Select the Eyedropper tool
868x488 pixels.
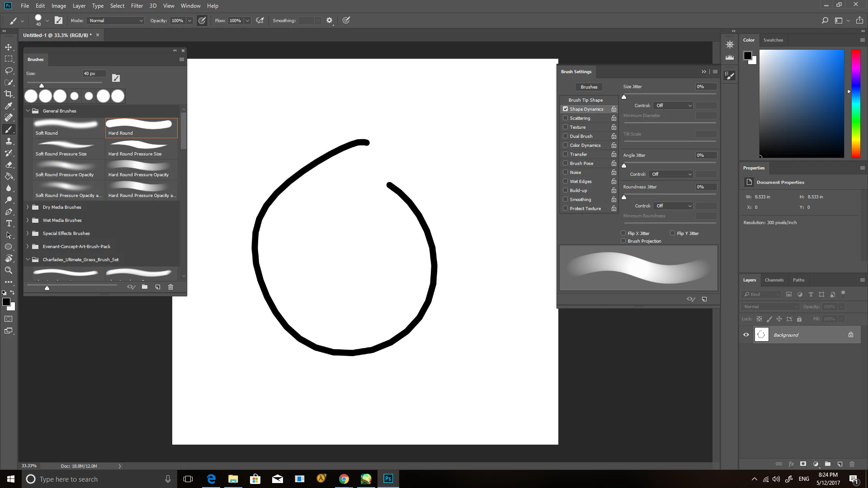(x=9, y=106)
